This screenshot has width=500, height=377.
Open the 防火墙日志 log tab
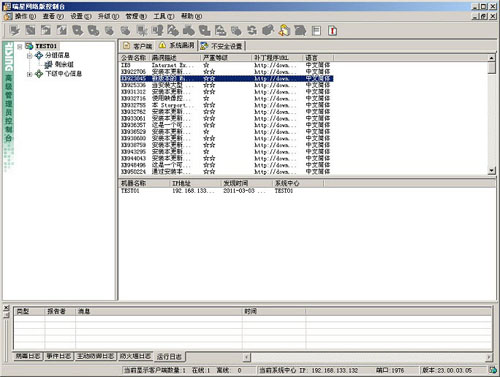coord(135,356)
